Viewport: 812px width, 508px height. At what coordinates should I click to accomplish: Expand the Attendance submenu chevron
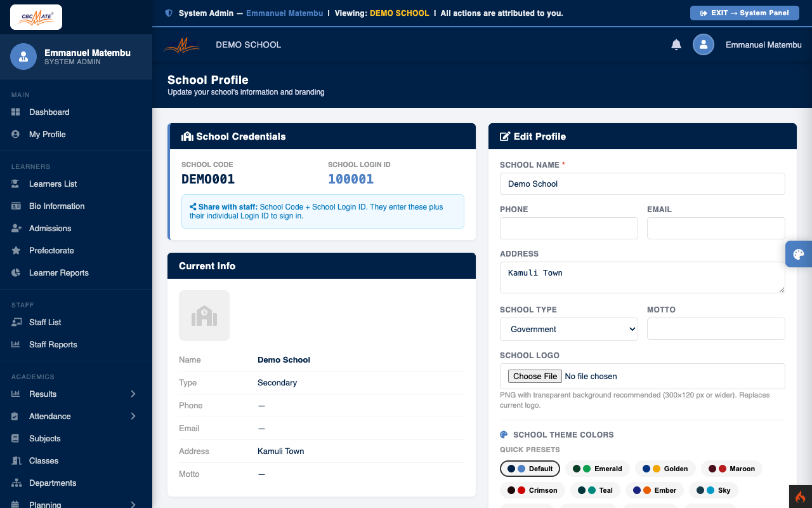(133, 416)
